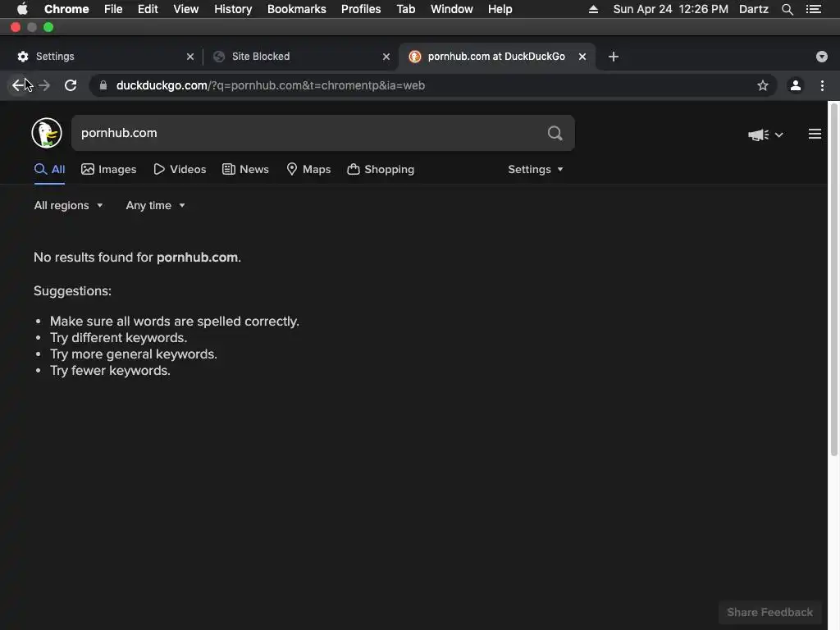Viewport: 840px width, 630px height.
Task: Click the Share Feedback button
Action: [x=769, y=612]
